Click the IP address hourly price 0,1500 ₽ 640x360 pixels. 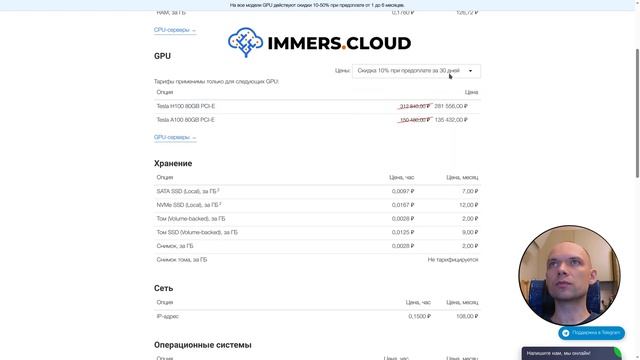(x=420, y=316)
